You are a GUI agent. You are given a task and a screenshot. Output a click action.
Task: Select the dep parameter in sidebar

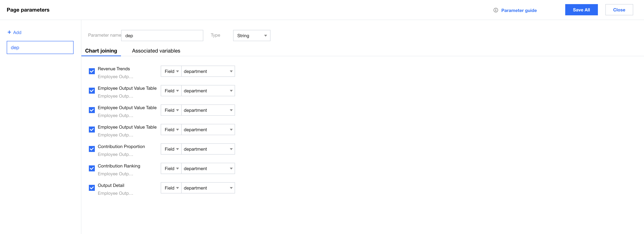[x=40, y=47]
